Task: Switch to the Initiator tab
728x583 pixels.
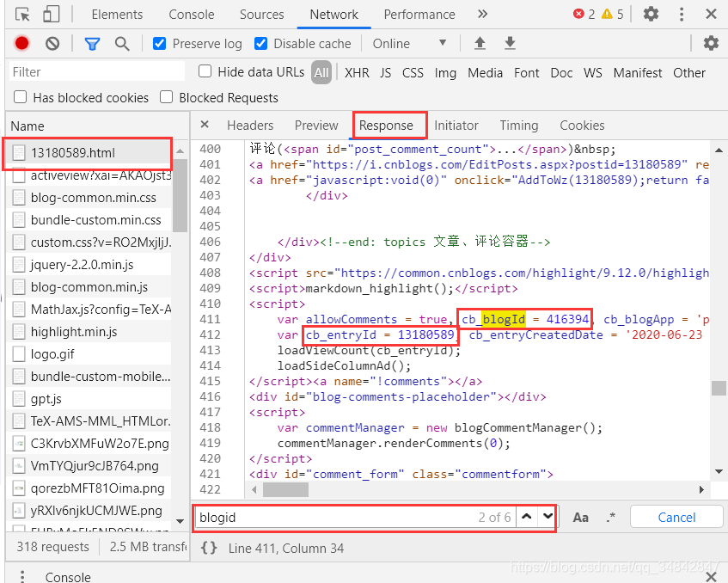Action: (x=456, y=126)
